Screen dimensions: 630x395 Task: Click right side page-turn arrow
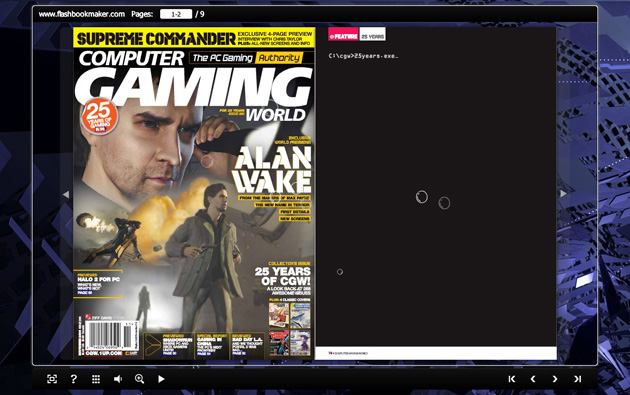[563, 194]
